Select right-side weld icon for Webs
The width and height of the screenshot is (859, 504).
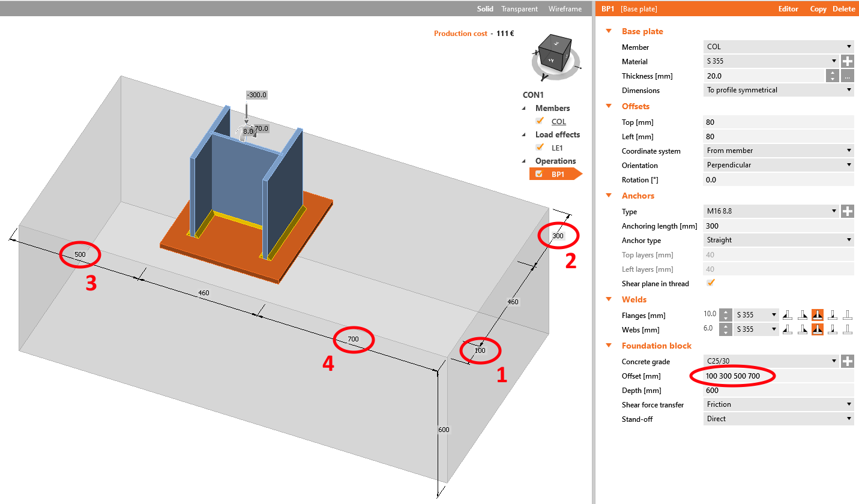tap(803, 329)
